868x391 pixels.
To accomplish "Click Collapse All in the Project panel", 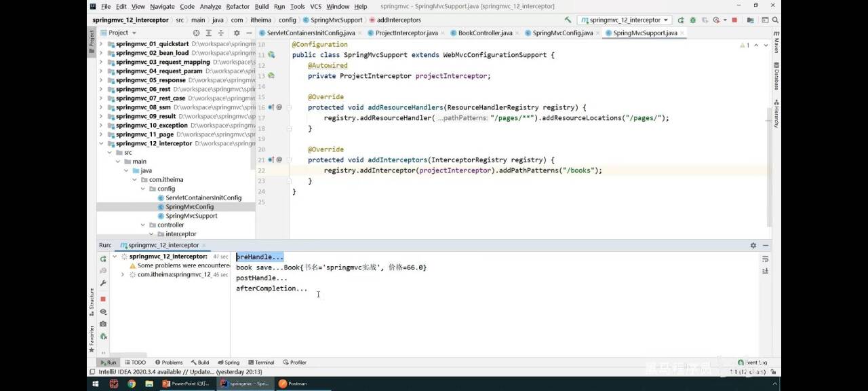I will coord(220,33).
